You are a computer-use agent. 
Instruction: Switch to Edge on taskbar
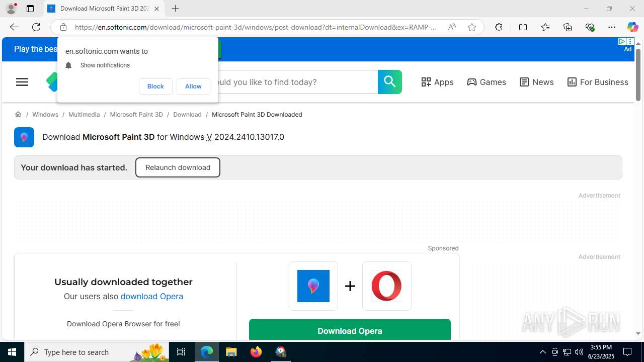point(207,352)
